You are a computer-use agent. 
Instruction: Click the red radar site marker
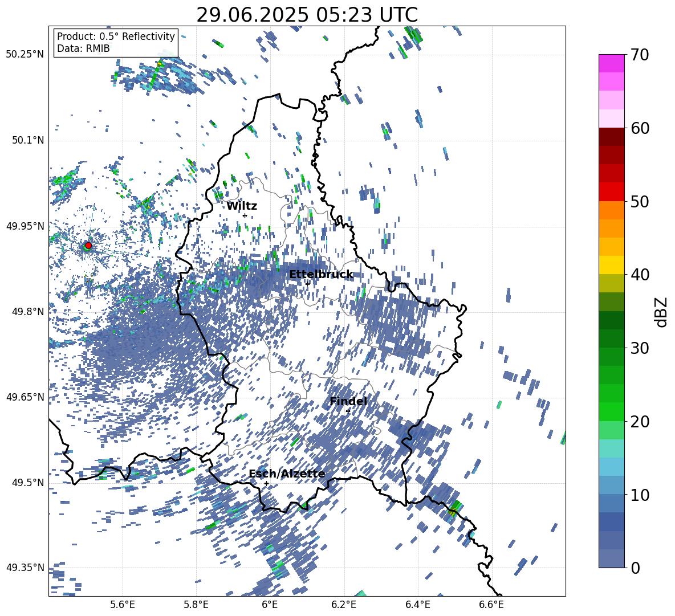(x=88, y=246)
